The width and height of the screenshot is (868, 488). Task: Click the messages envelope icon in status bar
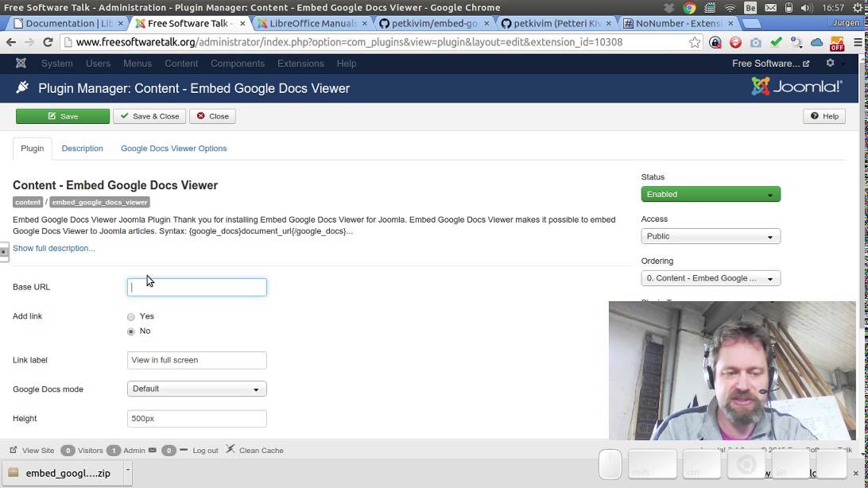[x=153, y=450]
